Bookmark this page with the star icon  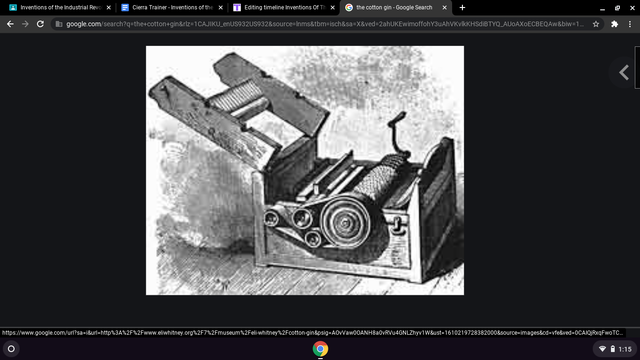click(x=596, y=24)
